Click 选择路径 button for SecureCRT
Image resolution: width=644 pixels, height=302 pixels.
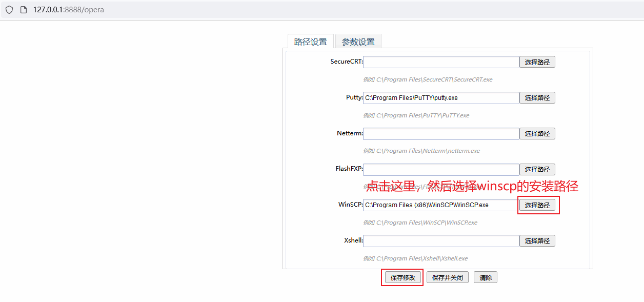click(537, 62)
